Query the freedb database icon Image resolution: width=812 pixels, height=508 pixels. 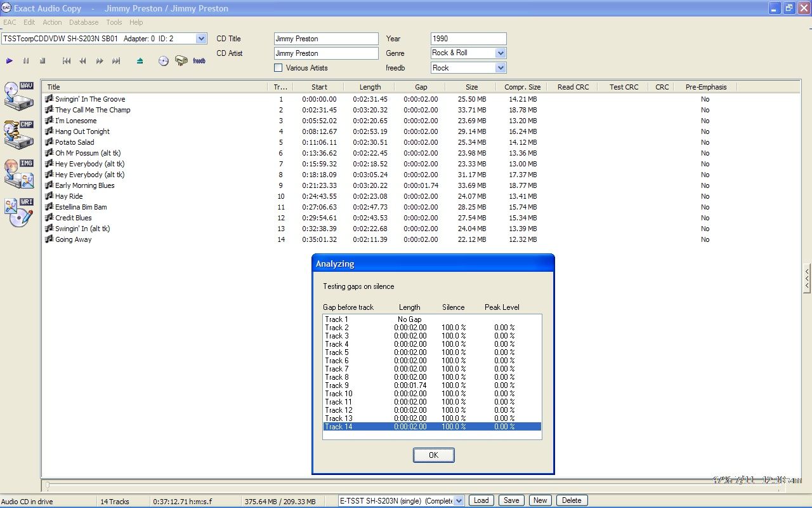point(199,61)
